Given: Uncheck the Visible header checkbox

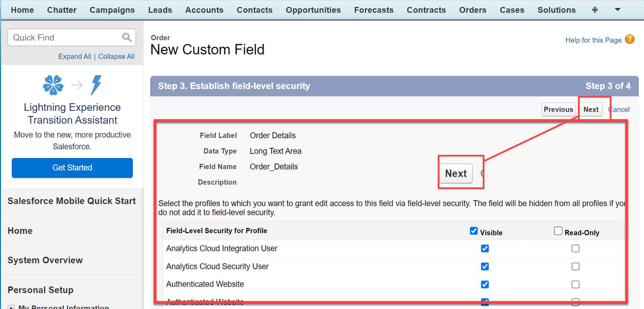Looking at the screenshot, I should click(x=473, y=230).
